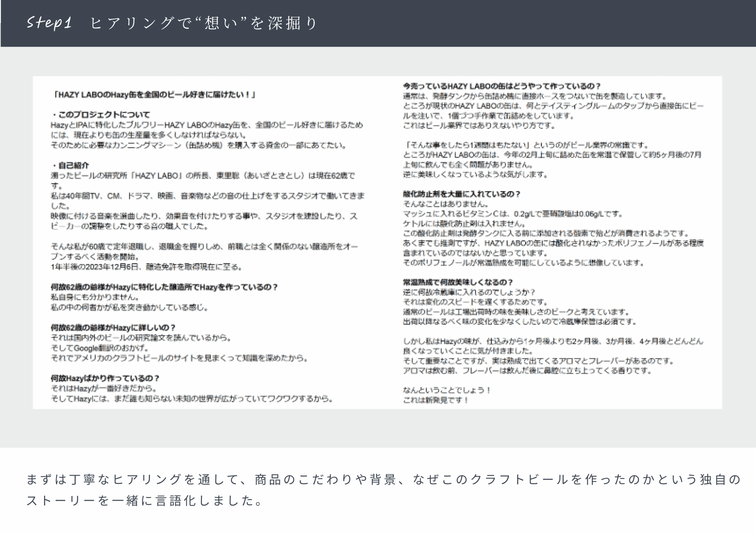Click heading 今売っているHAZY LABOの缶はどうやって作っているの？
The image size is (756, 533).
click(x=502, y=86)
